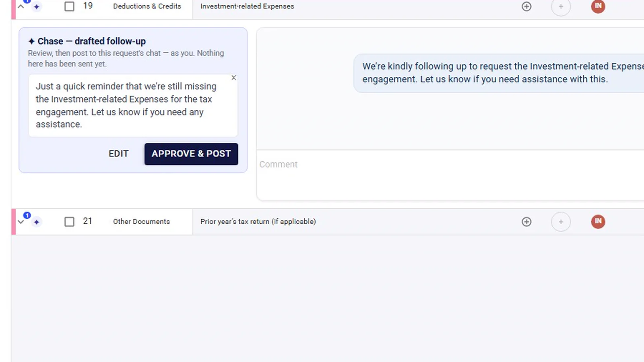Click the EDIT button for drafted follow-up
Image resolution: width=644 pixels, height=362 pixels.
tap(119, 154)
